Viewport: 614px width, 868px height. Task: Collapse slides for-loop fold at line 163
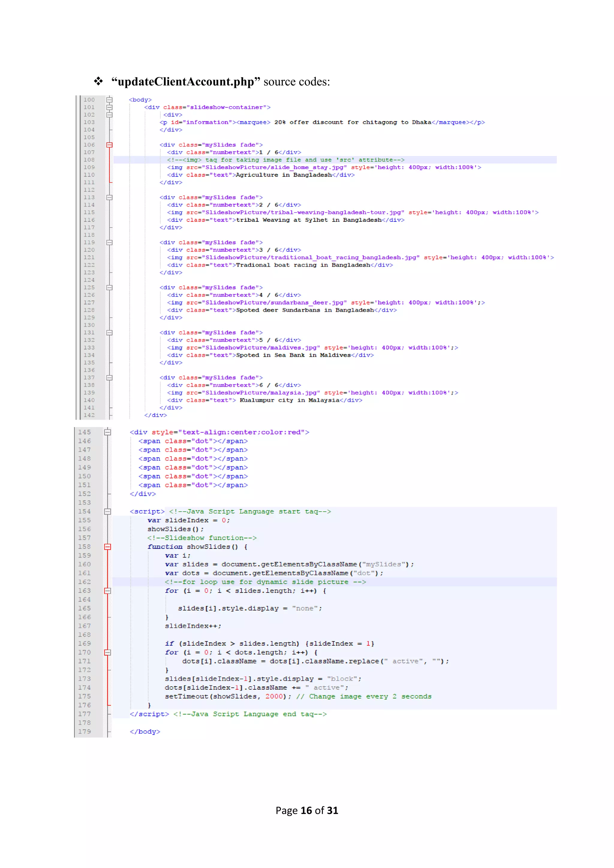pyautogui.click(x=108, y=591)
